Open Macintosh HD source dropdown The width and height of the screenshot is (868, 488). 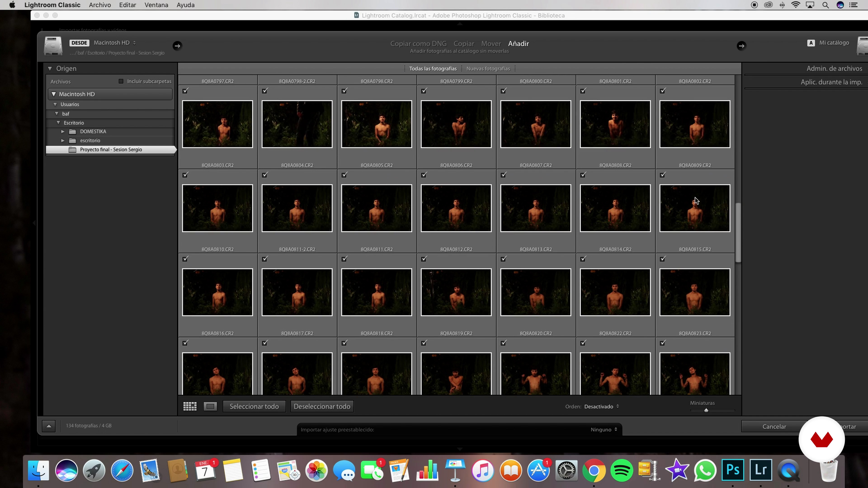[x=115, y=43]
